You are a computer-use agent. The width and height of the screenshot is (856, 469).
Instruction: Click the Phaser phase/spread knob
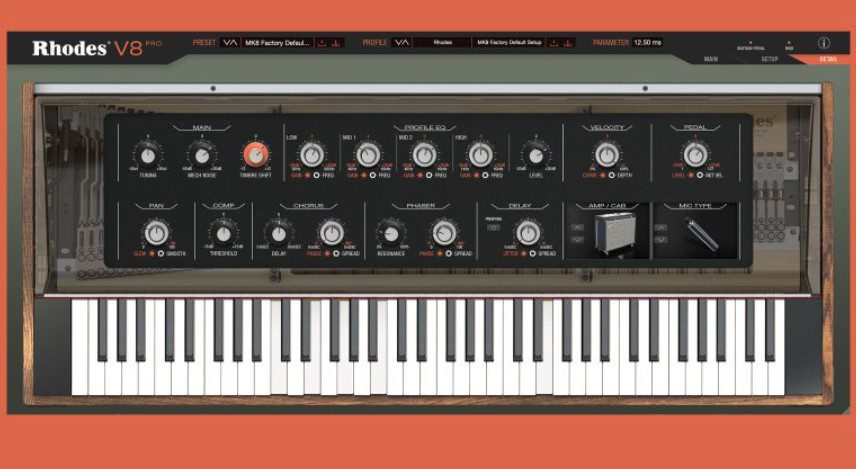click(x=444, y=233)
